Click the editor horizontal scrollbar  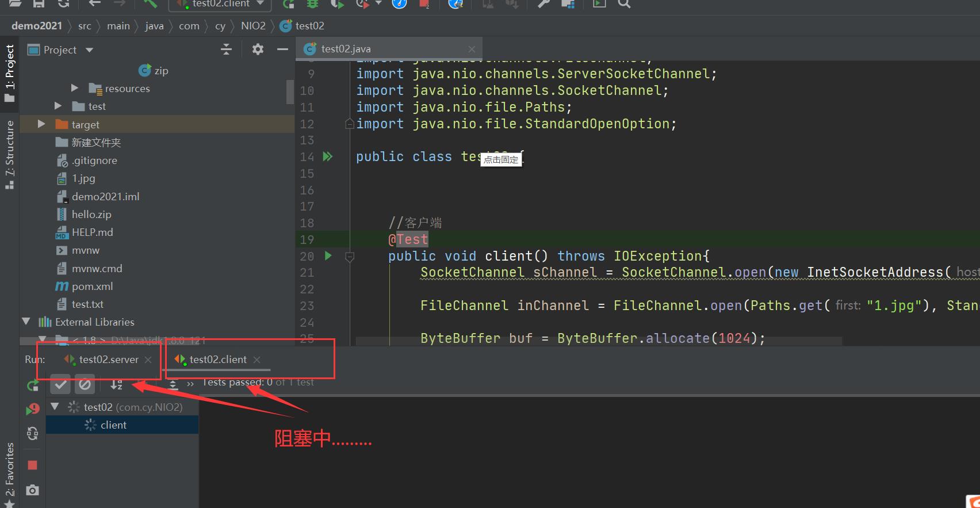click(x=598, y=341)
